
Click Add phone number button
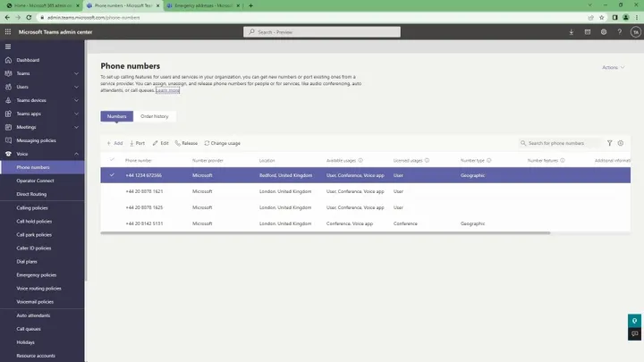[x=114, y=143]
